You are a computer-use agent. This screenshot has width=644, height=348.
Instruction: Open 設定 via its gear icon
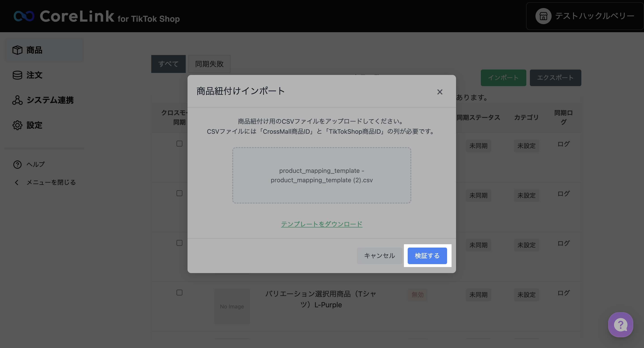point(17,125)
